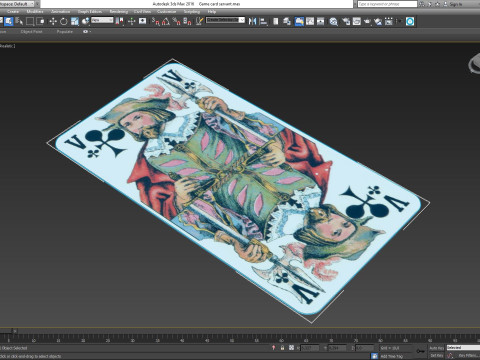
Task: Open the Animation menu
Action: tap(60, 12)
